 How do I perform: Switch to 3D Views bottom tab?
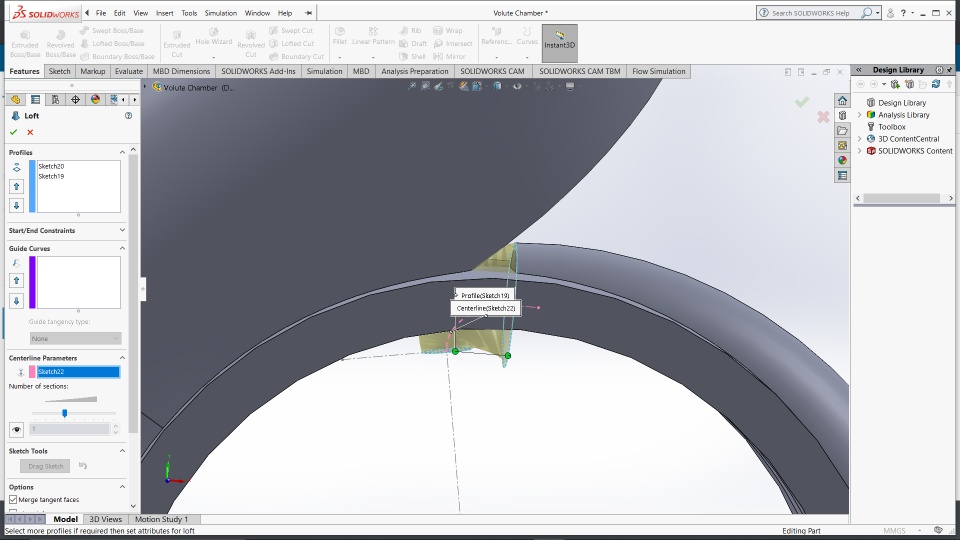[x=105, y=519]
